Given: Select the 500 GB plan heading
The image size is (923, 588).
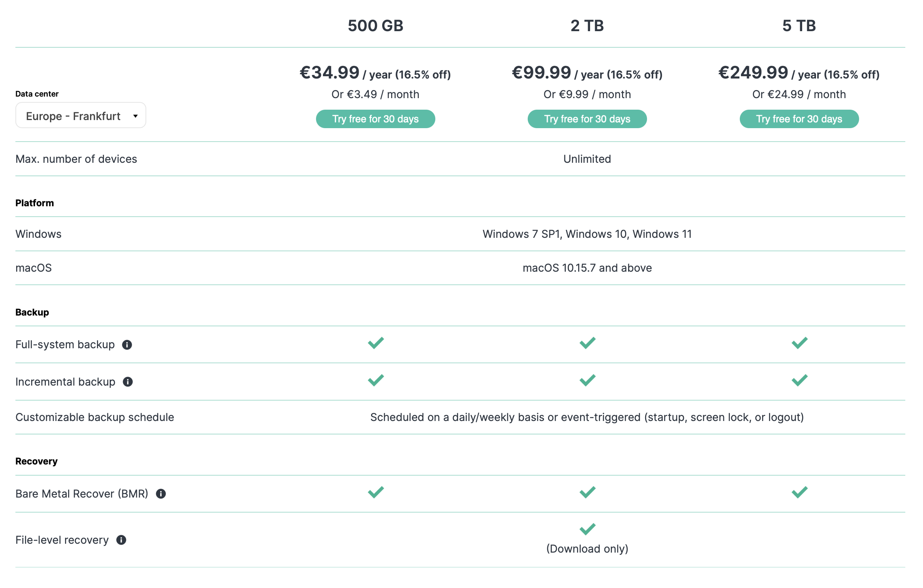Looking at the screenshot, I should click(x=376, y=26).
